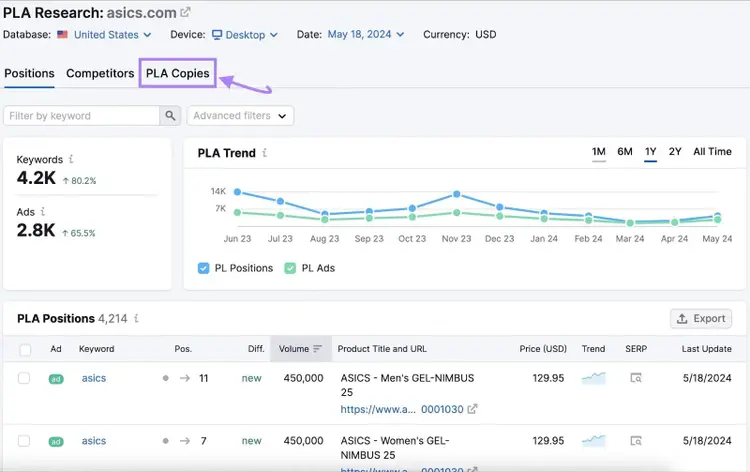Select the Men's GEL-NIMBUS 25 row checkbox

pyautogui.click(x=24, y=378)
